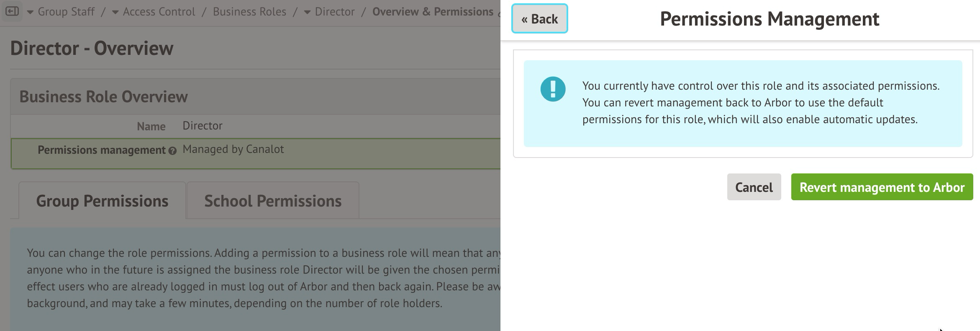
Task: Switch to the Group Permissions tab
Action: pyautogui.click(x=102, y=201)
